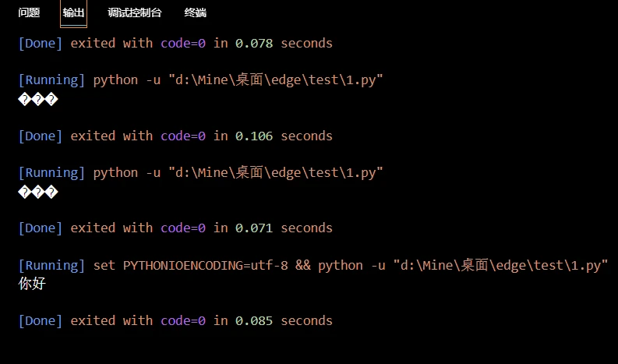
Task: Click the [Running] tag below the 0.106 seconds line
Action: pyautogui.click(x=51, y=173)
